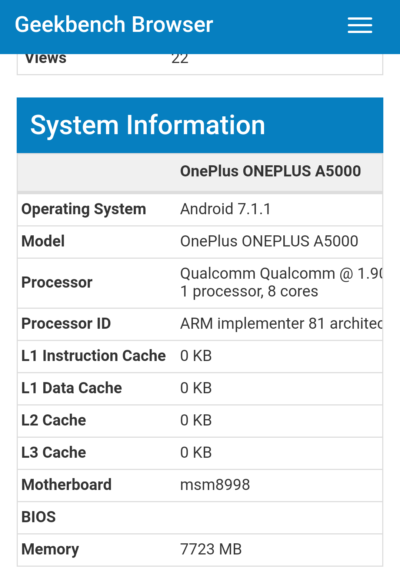Select the L2 Cache 0 KB value
The width and height of the screenshot is (400, 583).
pyautogui.click(x=196, y=421)
